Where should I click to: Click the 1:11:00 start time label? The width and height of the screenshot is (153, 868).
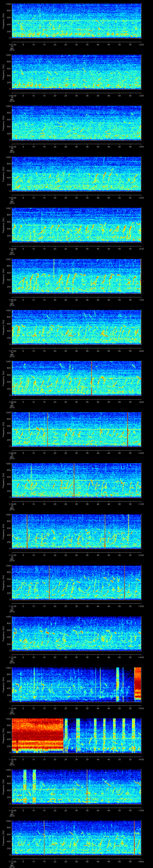click(x=12, y=555)
